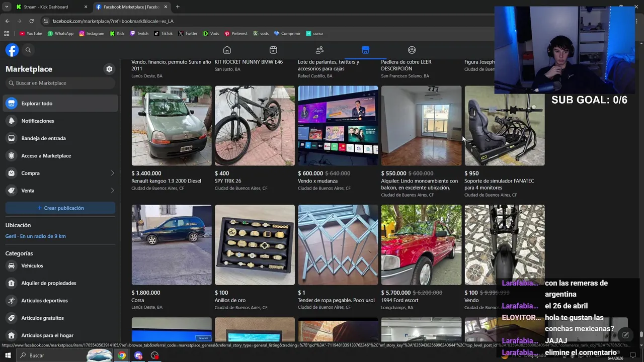Open the YouTube bookmark
This screenshot has width=644, height=362.
(31, 34)
